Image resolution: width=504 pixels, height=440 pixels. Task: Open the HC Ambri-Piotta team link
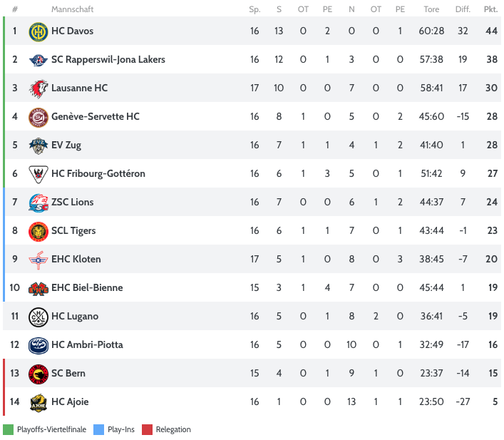[x=87, y=345]
